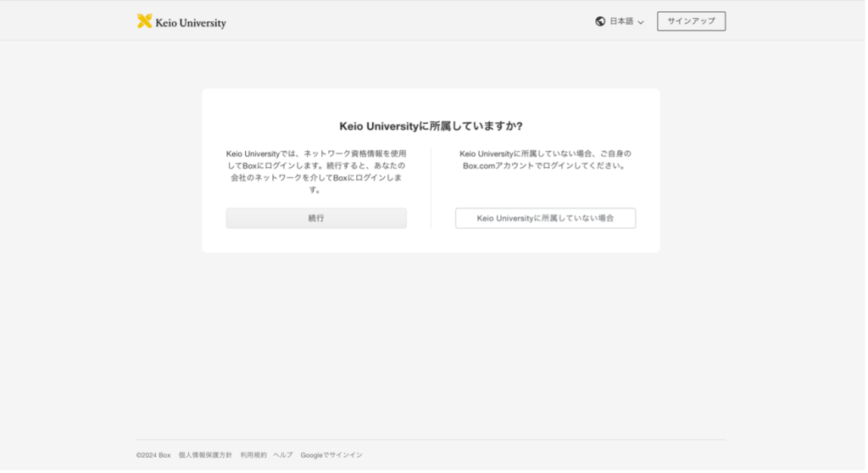Click the サインアップ button
This screenshot has height=473, width=868.
[x=692, y=21]
